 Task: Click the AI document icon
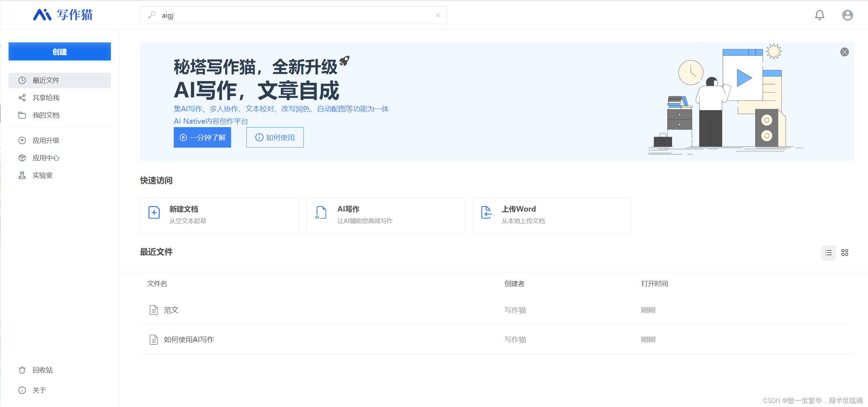tap(321, 213)
